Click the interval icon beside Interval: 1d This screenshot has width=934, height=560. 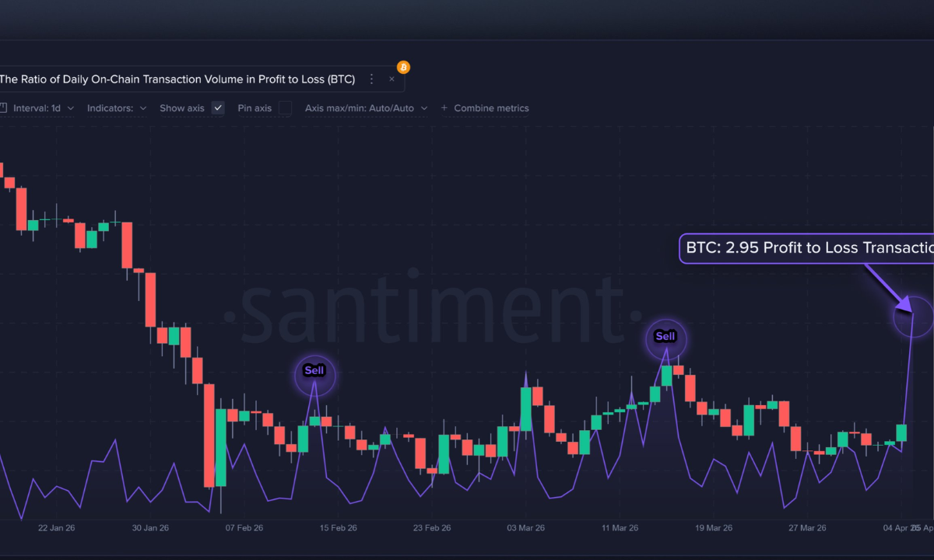coord(3,108)
